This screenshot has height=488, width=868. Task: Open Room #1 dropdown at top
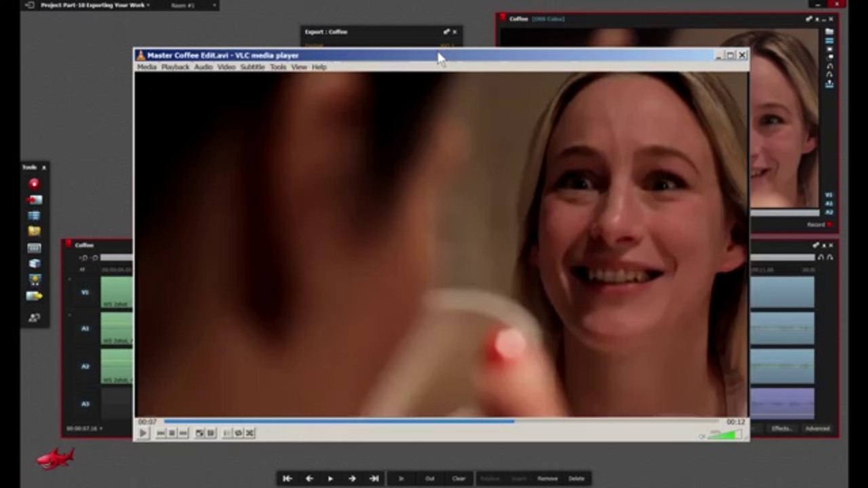pyautogui.click(x=215, y=5)
